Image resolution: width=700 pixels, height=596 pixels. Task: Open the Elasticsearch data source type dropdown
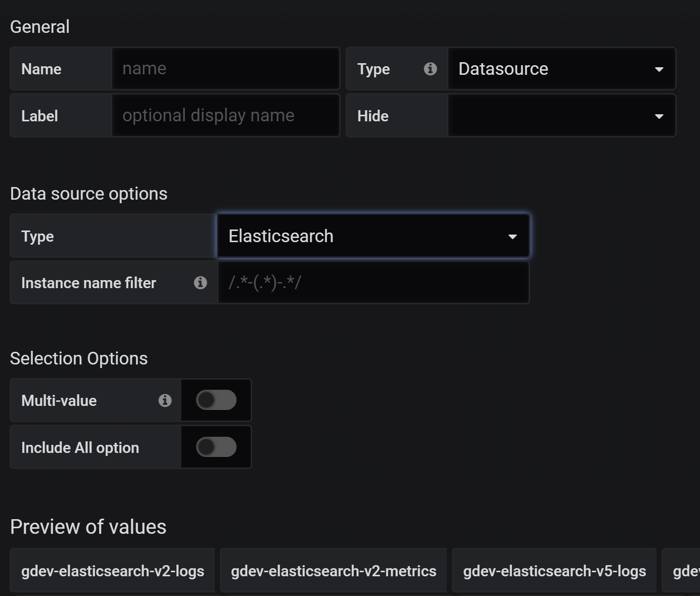pyautogui.click(x=373, y=236)
